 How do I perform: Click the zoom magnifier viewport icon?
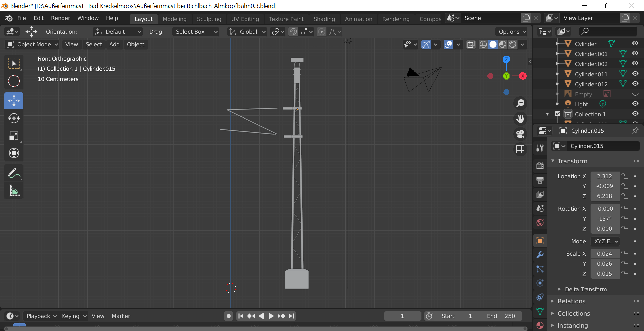(x=520, y=103)
